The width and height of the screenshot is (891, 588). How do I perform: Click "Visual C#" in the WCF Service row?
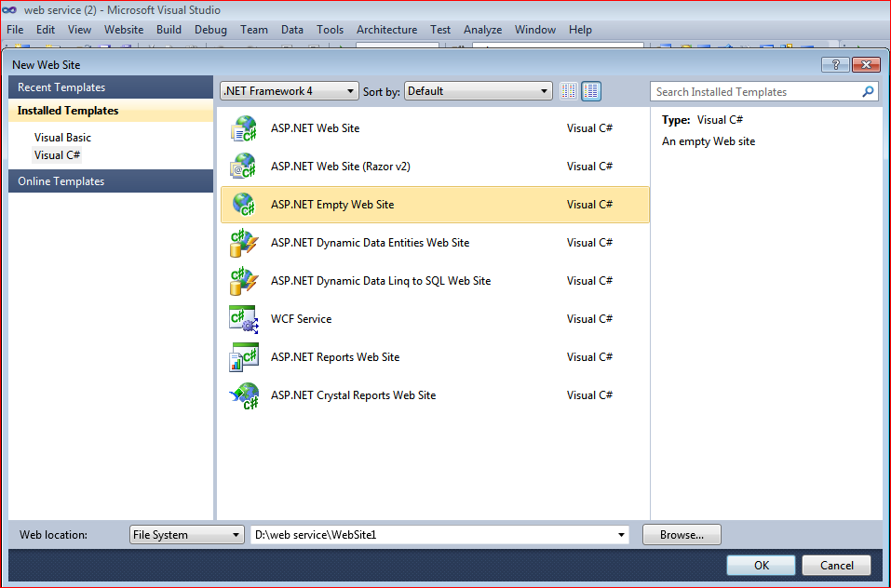[x=590, y=319]
